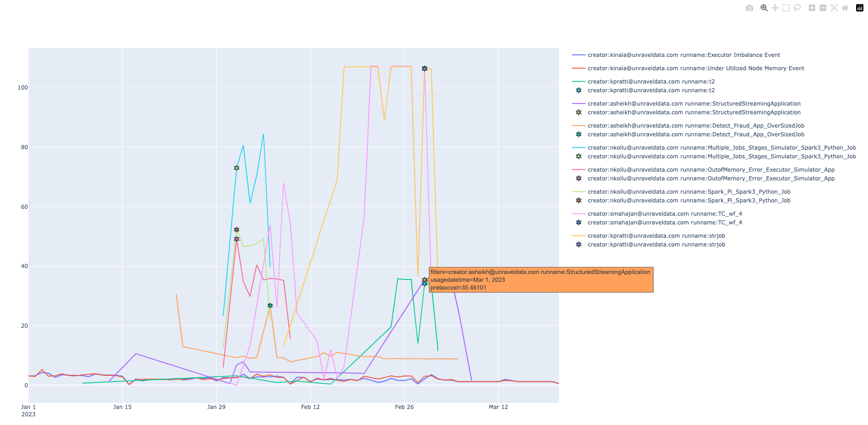Select the star marker on the cyan line near 73
The width and height of the screenshot is (868, 425).
pos(237,168)
